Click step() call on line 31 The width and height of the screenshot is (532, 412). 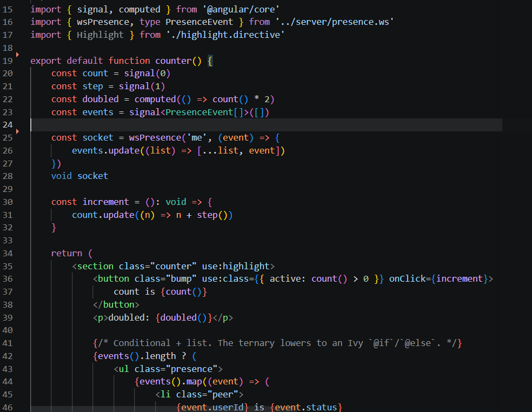[x=212, y=215]
